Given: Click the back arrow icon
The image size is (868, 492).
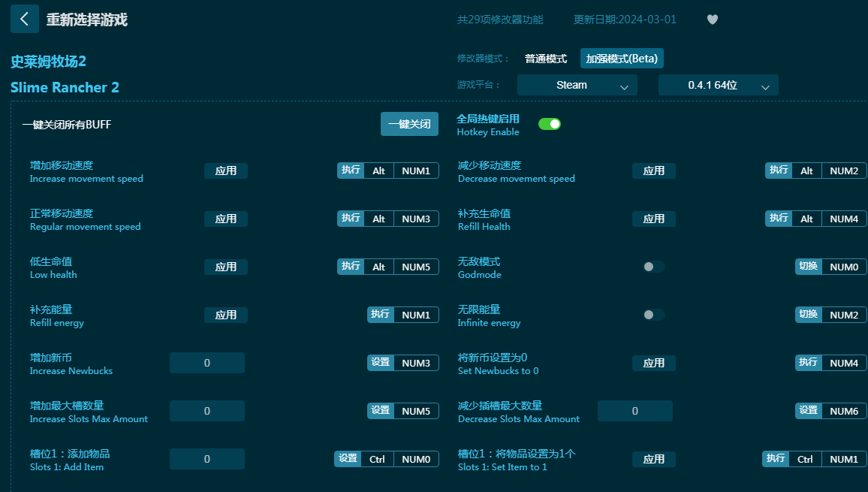Looking at the screenshot, I should click(x=24, y=19).
